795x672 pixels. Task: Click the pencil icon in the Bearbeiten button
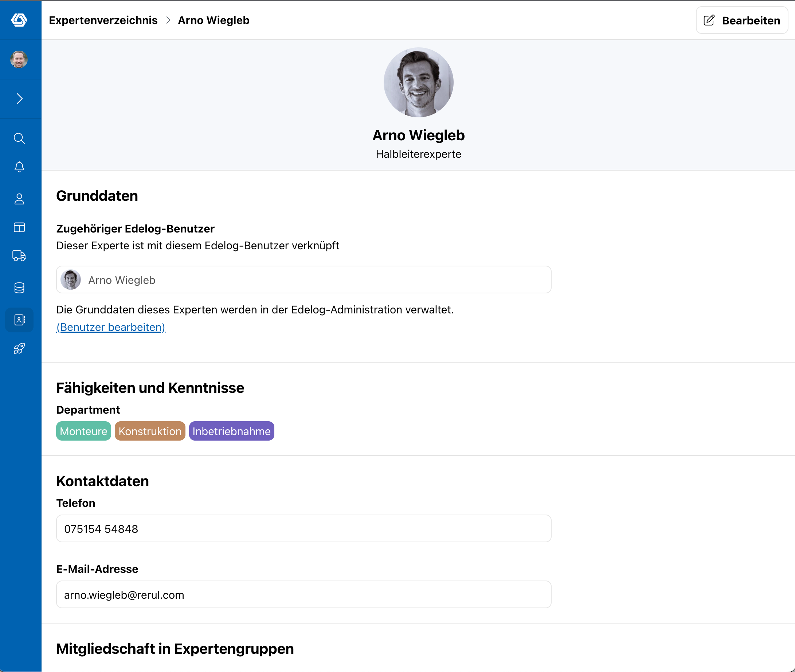(709, 20)
